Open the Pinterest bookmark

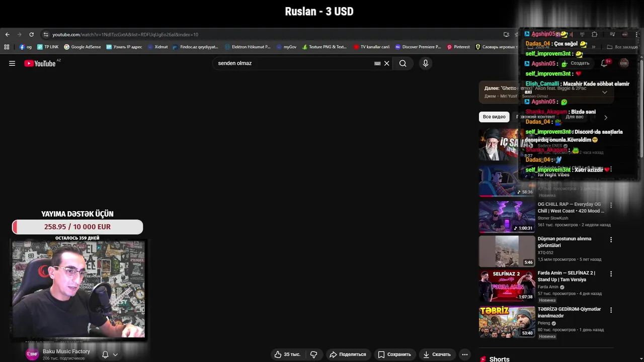coord(458,47)
